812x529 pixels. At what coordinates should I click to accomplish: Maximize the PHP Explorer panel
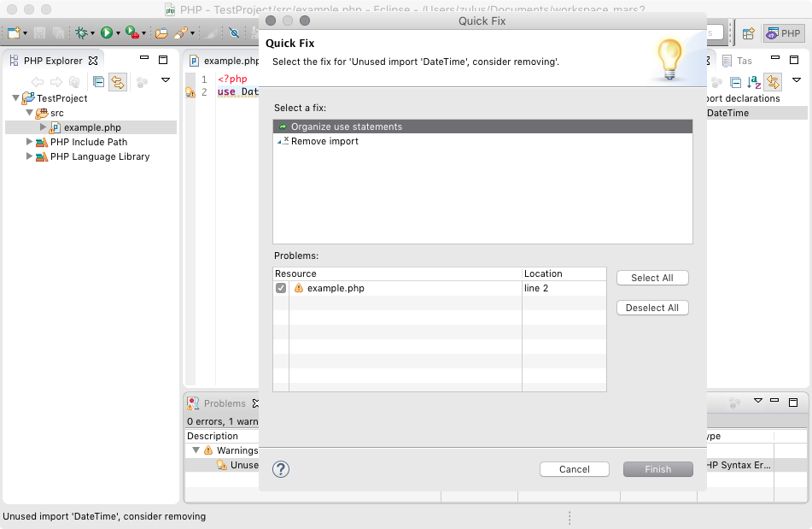[163, 60]
